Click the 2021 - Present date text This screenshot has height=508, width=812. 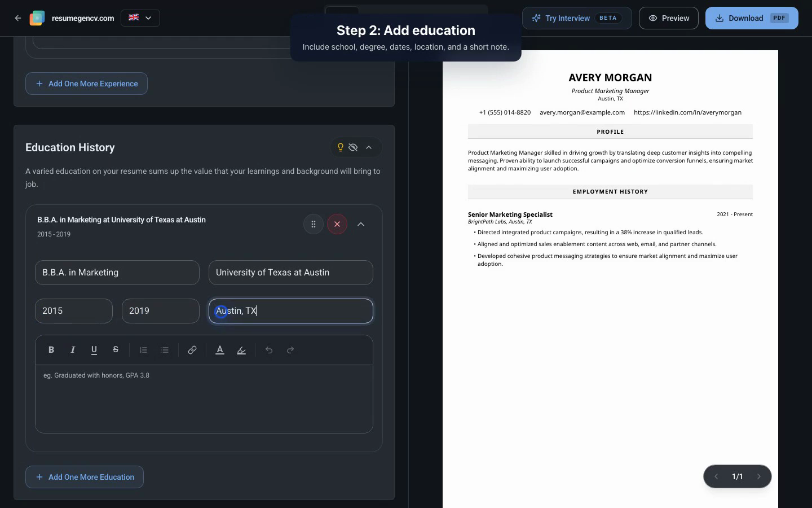(x=735, y=214)
